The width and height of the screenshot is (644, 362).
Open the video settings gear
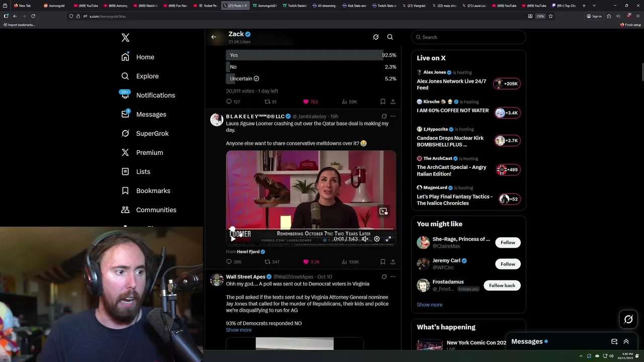pyautogui.click(x=377, y=239)
